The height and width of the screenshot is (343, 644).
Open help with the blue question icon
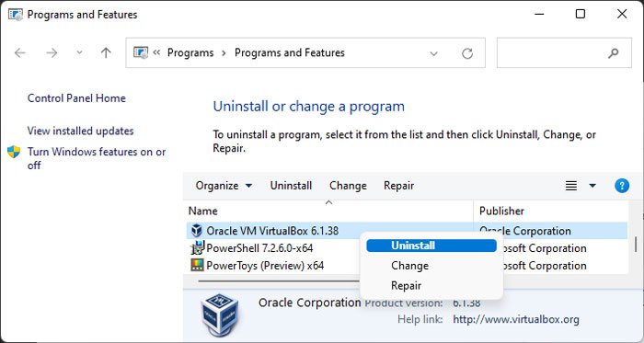622,186
